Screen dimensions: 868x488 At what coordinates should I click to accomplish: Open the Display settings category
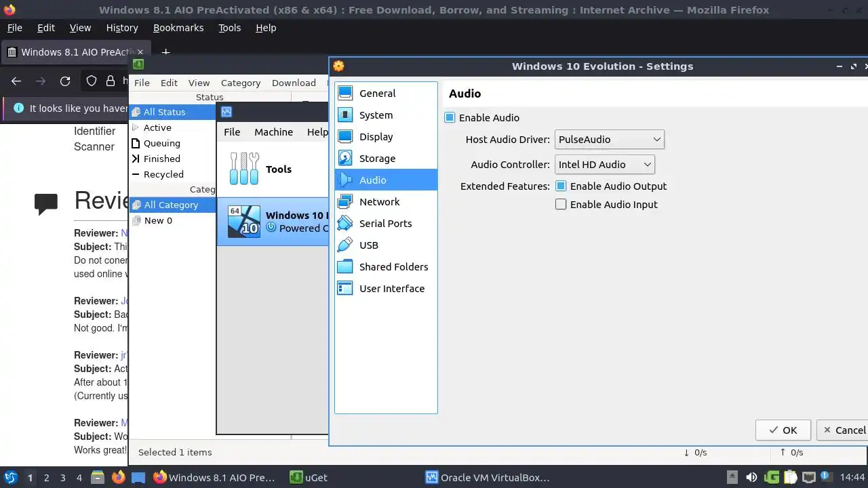pyautogui.click(x=386, y=136)
